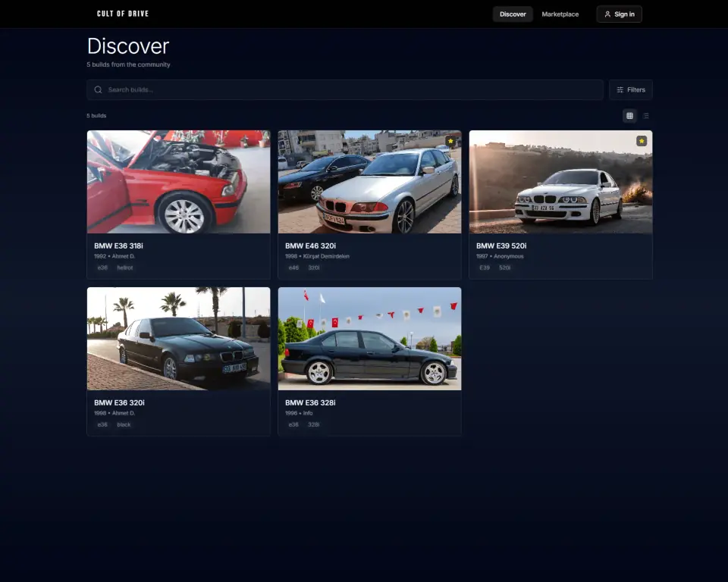The image size is (728, 582).
Task: Open the BMW E39 520i title
Action: click(501, 246)
